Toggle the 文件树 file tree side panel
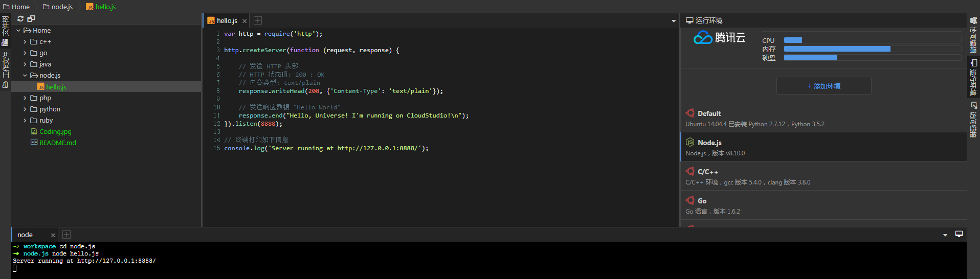Viewport: 980px width, 279px height. (x=6, y=30)
